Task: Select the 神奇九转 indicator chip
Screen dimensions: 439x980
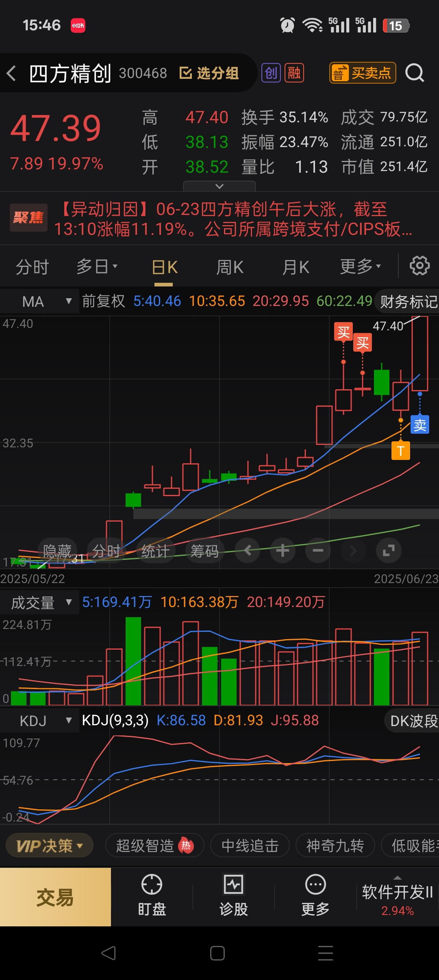Action: [335, 846]
